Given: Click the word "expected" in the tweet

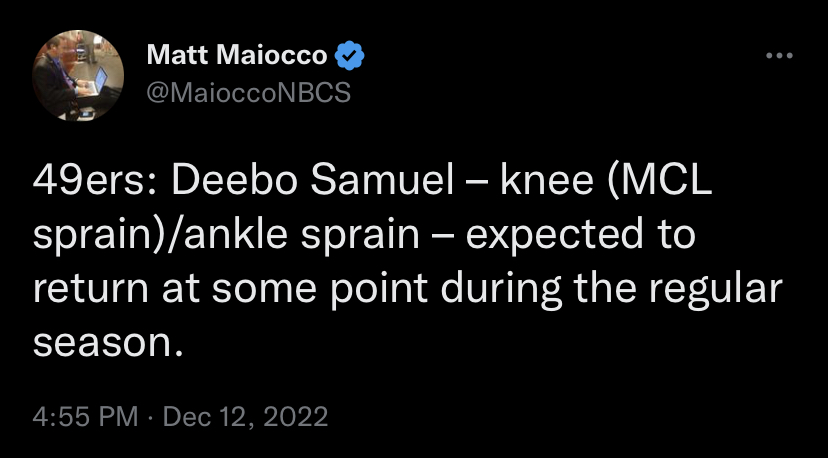Looking at the screenshot, I should point(554,236).
